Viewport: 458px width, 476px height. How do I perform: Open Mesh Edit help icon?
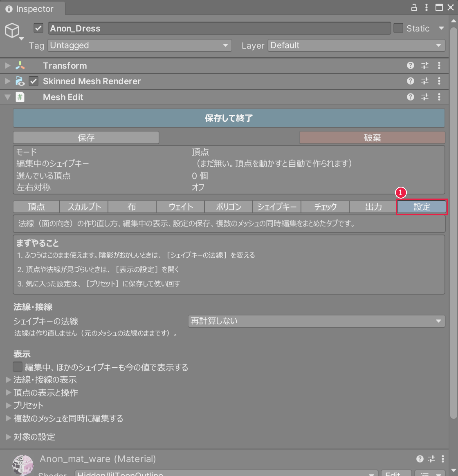coord(410,97)
